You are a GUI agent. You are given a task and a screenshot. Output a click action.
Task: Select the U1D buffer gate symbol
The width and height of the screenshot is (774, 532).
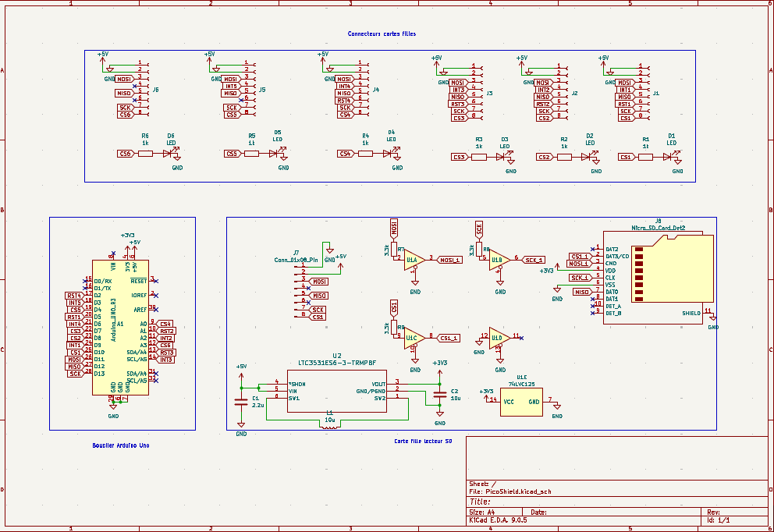(498, 337)
